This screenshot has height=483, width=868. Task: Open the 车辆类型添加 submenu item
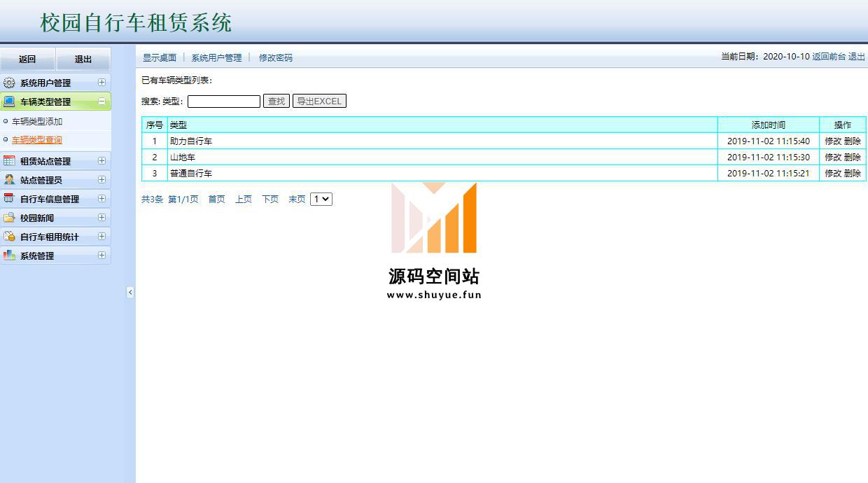pyautogui.click(x=37, y=121)
